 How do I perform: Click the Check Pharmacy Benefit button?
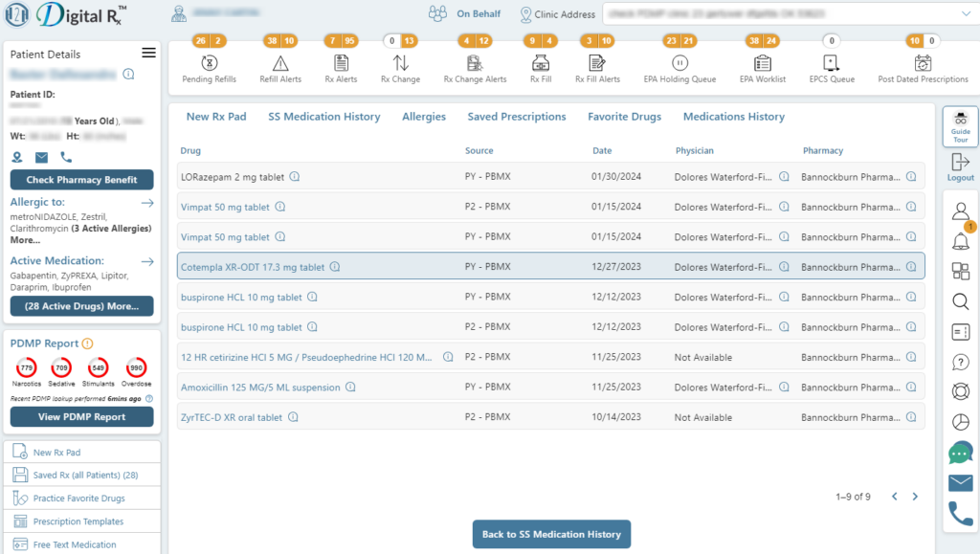(81, 180)
